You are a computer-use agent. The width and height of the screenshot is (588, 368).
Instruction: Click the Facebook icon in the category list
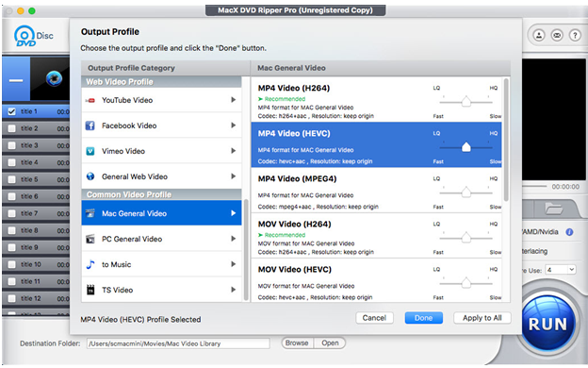[90, 125]
